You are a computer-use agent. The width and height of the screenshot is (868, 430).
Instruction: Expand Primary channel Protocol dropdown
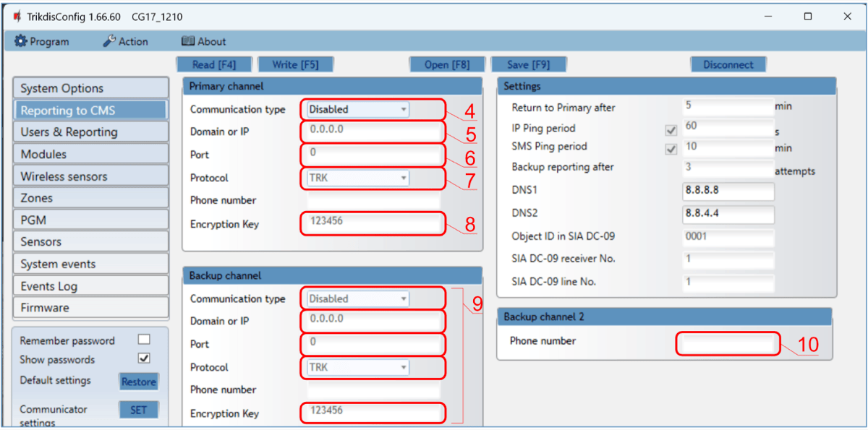[x=357, y=178]
